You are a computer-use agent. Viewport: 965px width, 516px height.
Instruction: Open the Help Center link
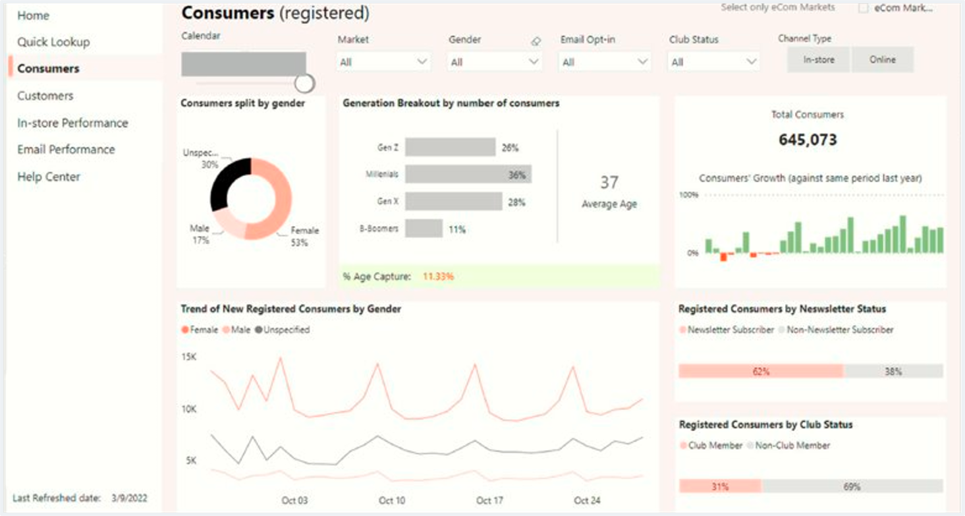coord(49,177)
